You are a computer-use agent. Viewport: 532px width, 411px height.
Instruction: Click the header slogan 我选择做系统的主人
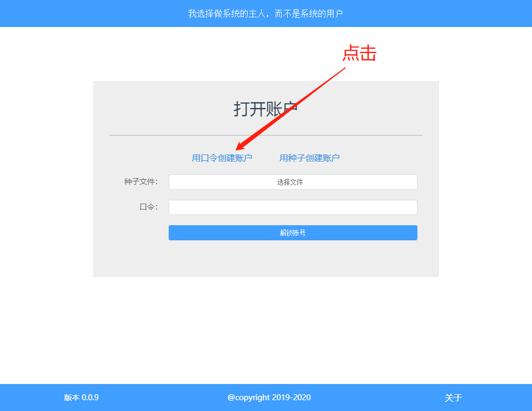tap(227, 14)
